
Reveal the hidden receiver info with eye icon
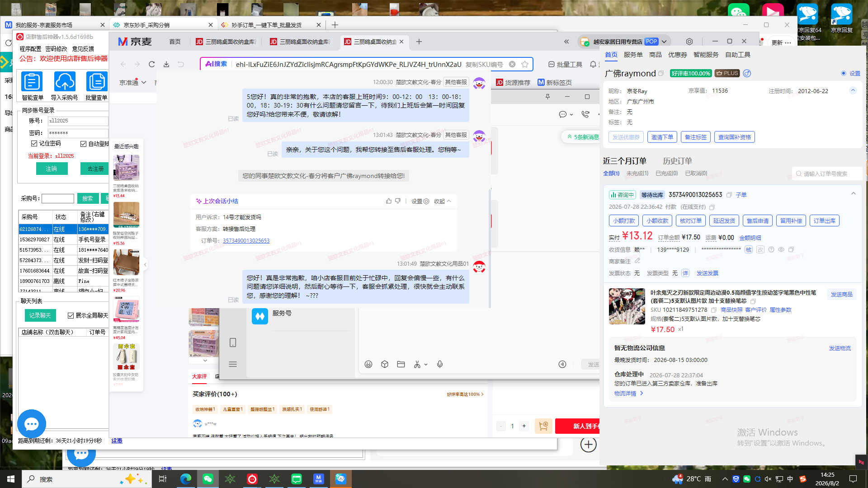coord(781,249)
